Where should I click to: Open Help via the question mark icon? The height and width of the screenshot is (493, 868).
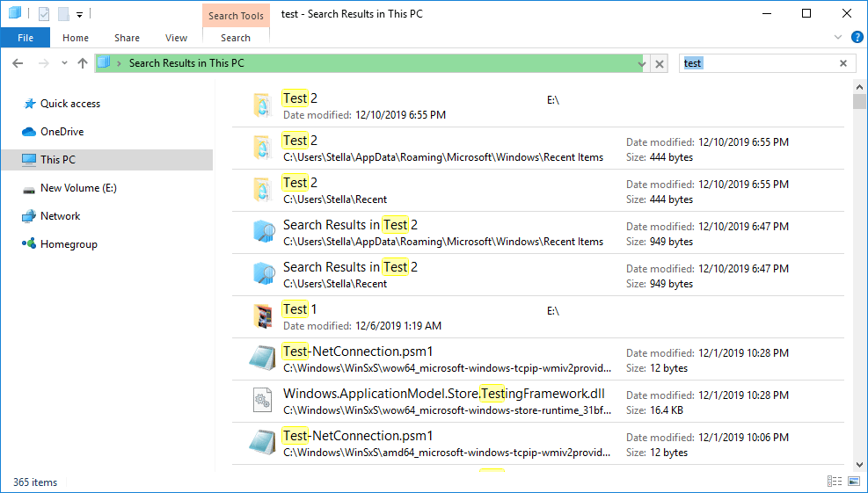click(857, 37)
